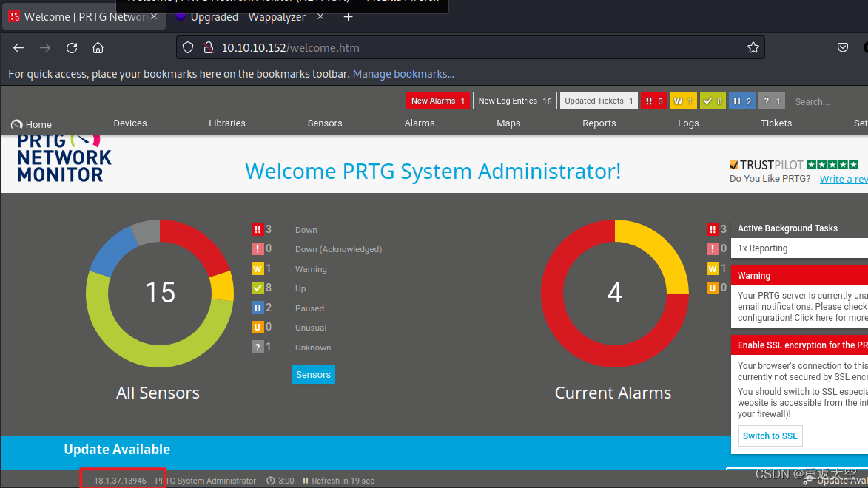
Task: Click the Switch to SSL button
Action: point(770,436)
